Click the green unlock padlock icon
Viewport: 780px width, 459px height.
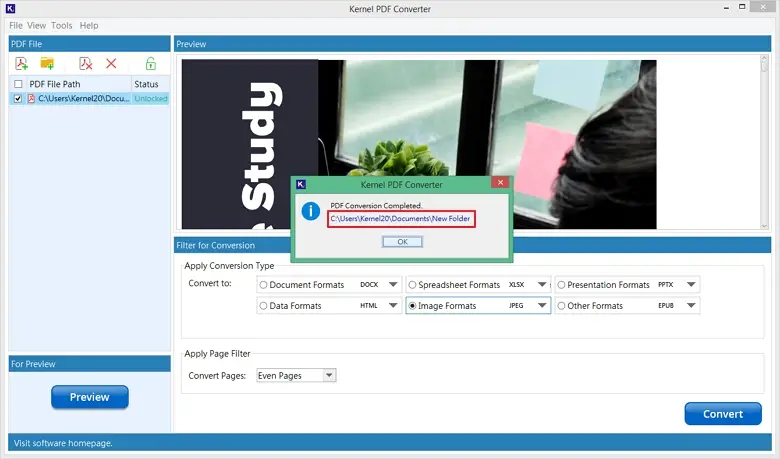point(151,63)
